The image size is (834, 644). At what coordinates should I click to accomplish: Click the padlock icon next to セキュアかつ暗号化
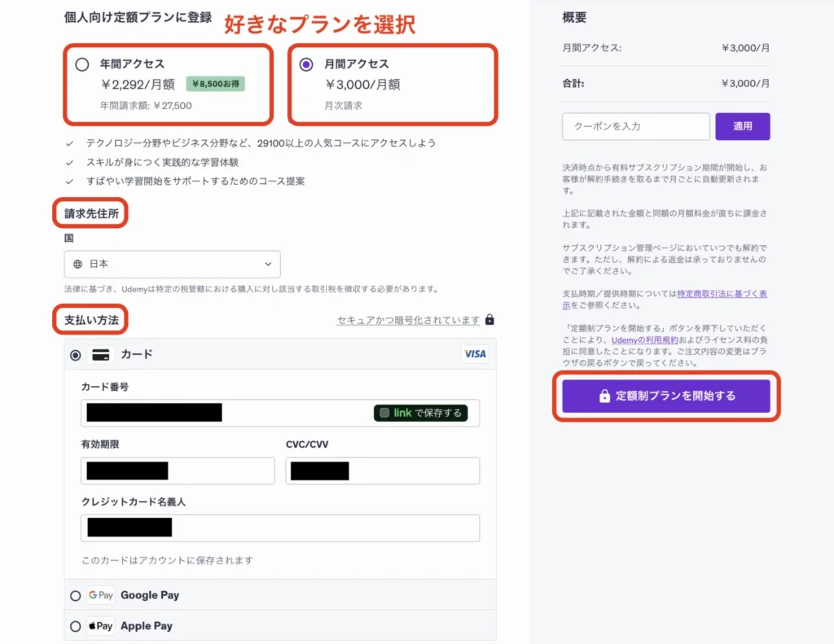pyautogui.click(x=489, y=320)
